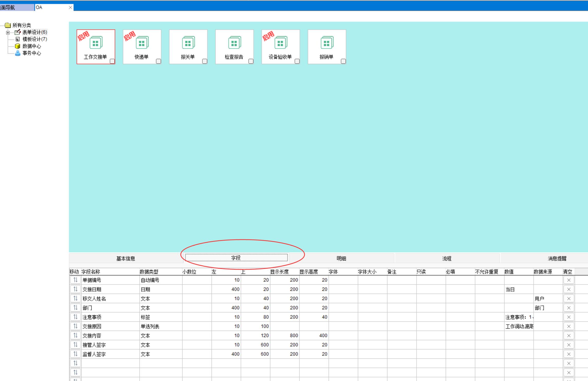The image size is (588, 381).
Task: Expand the 表单设计(6) tree node
Action: (8, 32)
